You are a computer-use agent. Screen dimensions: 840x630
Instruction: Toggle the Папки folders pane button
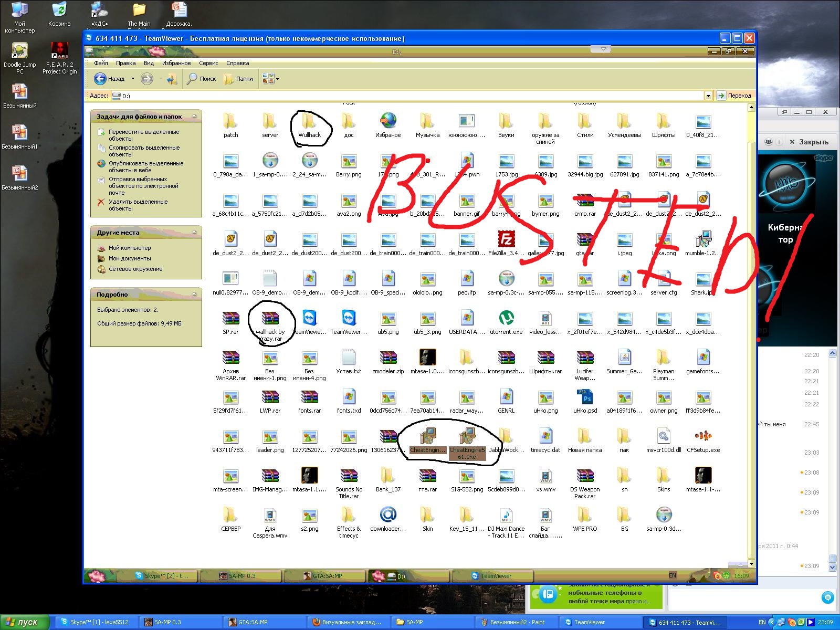pyautogui.click(x=238, y=79)
